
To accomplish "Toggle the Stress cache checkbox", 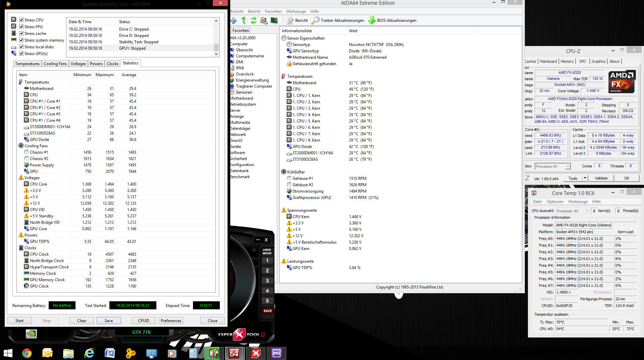I will pos(21,34).
